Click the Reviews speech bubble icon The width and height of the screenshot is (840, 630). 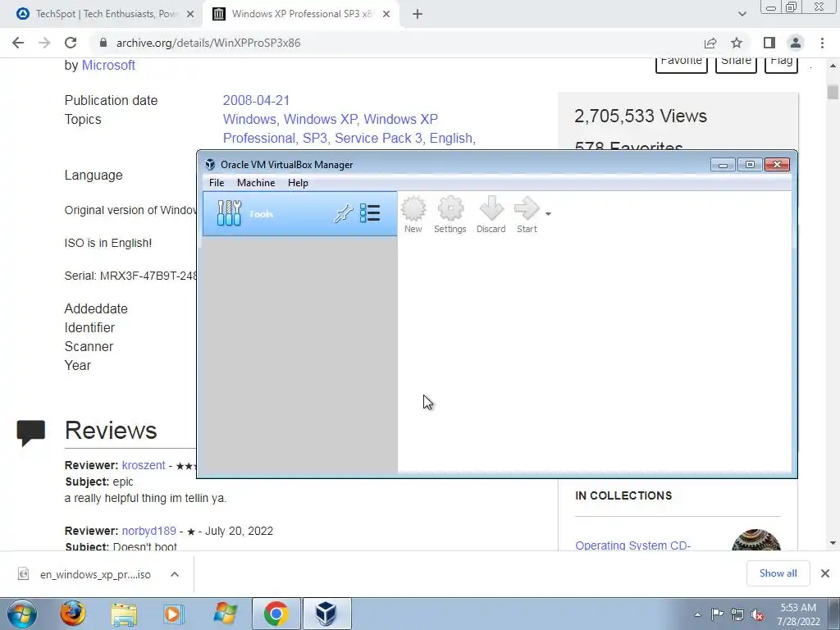tap(30, 433)
